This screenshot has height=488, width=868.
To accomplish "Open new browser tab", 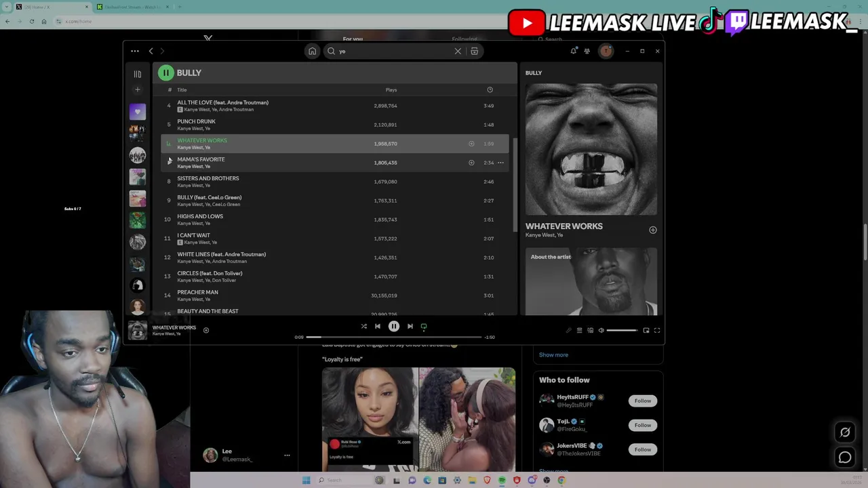I will (x=180, y=7).
